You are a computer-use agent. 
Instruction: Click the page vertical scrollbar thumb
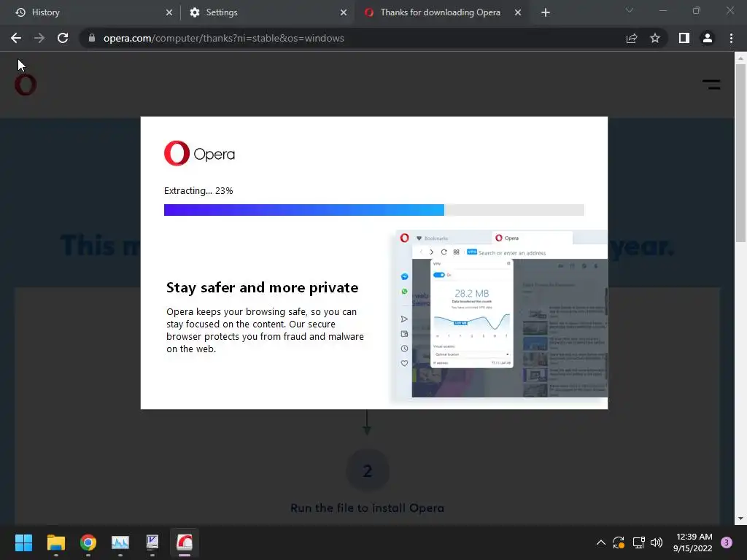(x=740, y=152)
